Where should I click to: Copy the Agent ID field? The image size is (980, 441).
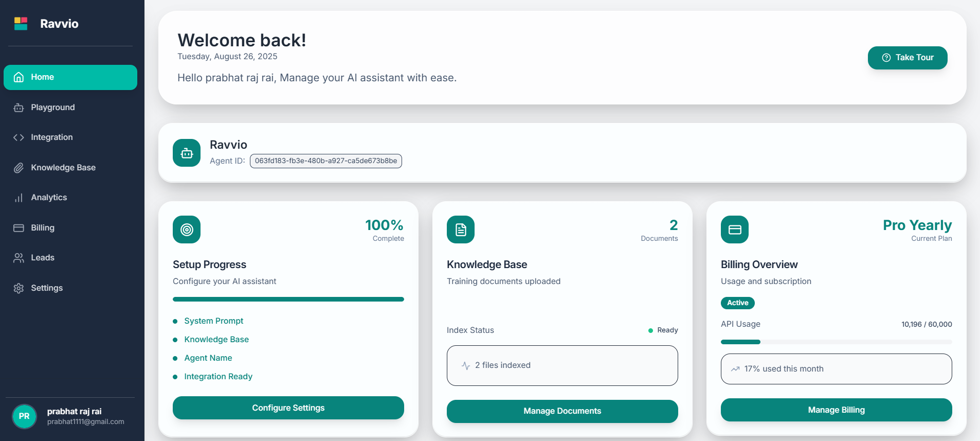pos(325,161)
